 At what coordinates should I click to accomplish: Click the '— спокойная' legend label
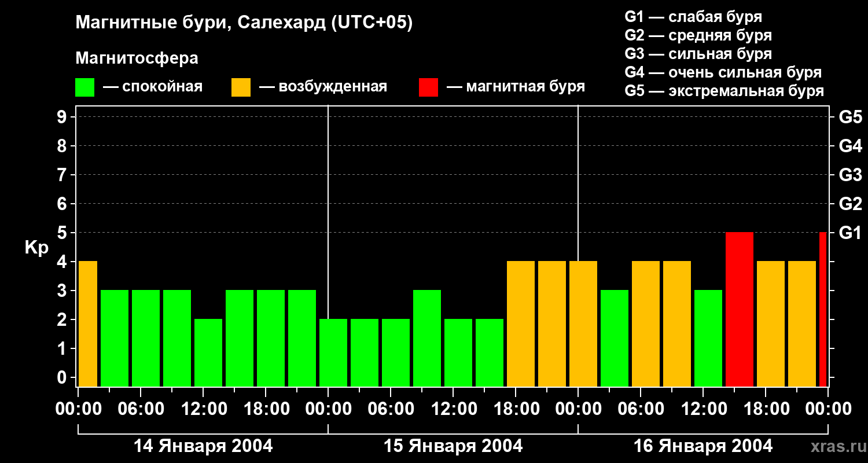click(153, 87)
